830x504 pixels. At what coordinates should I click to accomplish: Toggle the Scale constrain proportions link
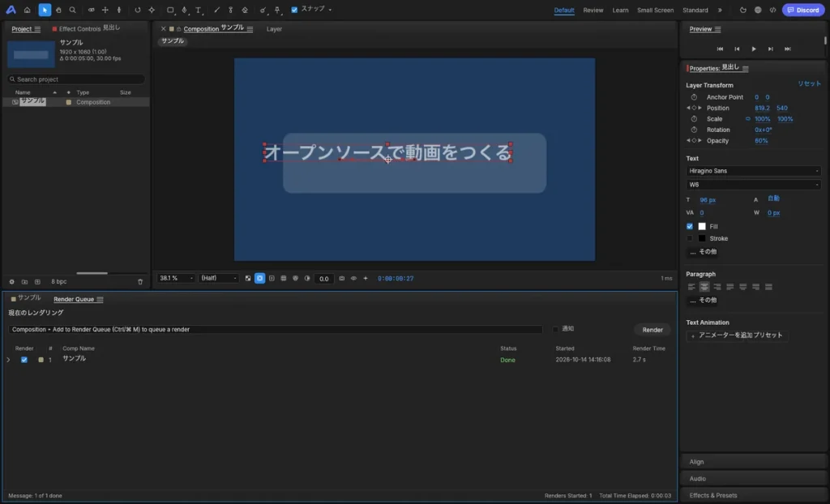click(x=748, y=119)
